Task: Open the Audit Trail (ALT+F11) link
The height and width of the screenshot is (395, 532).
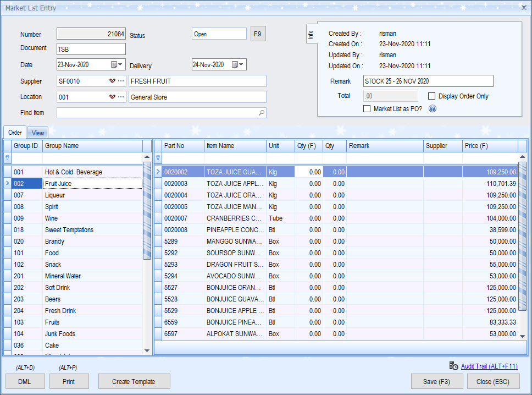Action: [x=489, y=366]
